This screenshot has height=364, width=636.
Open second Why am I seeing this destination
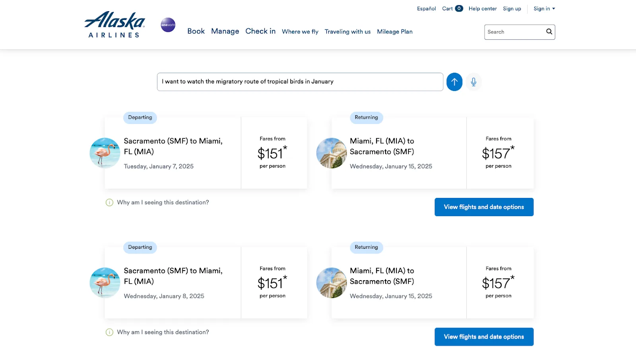click(163, 332)
